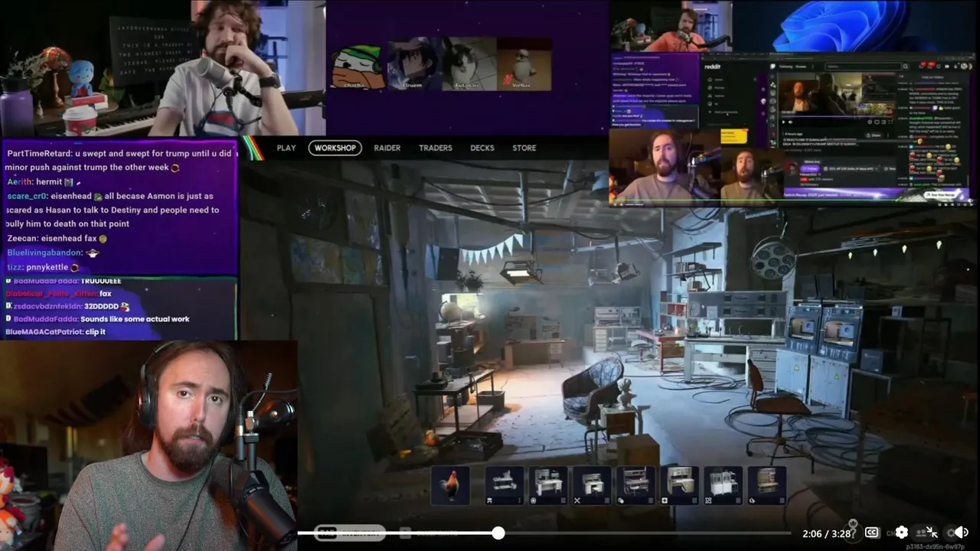Click chat username zsdacvbdznfekldn
This screenshot has width=980, height=551.
coord(47,306)
